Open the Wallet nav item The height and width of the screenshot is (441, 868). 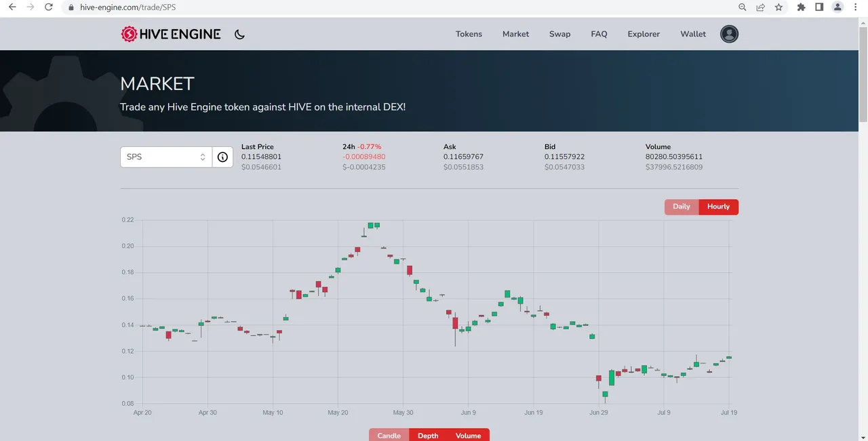693,34
